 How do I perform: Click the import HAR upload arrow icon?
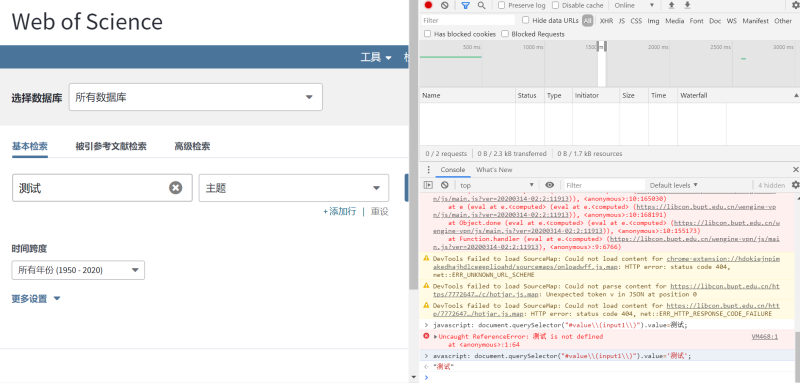[x=671, y=5]
